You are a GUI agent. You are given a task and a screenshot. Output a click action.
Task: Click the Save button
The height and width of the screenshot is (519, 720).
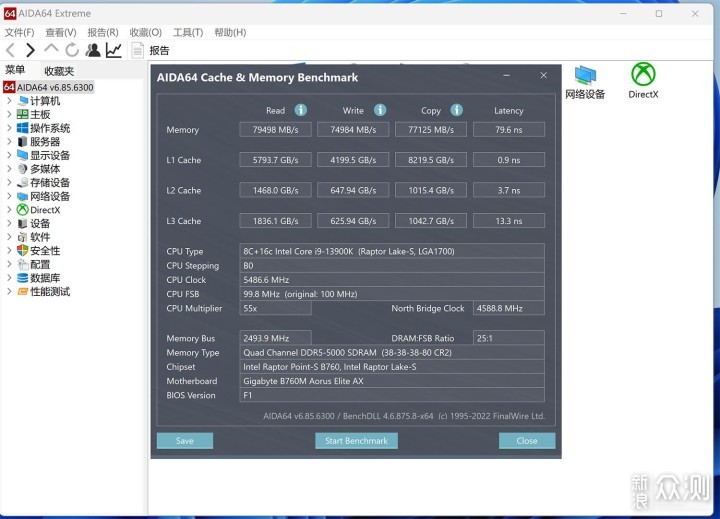point(185,440)
